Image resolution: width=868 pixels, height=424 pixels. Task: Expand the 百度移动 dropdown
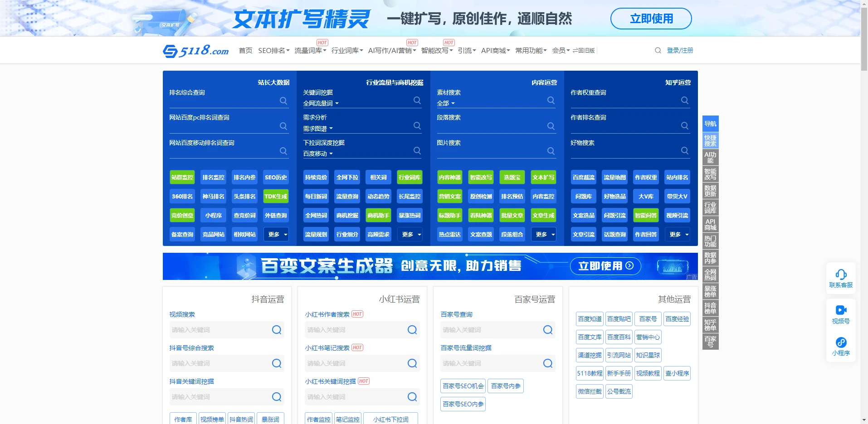(x=318, y=154)
